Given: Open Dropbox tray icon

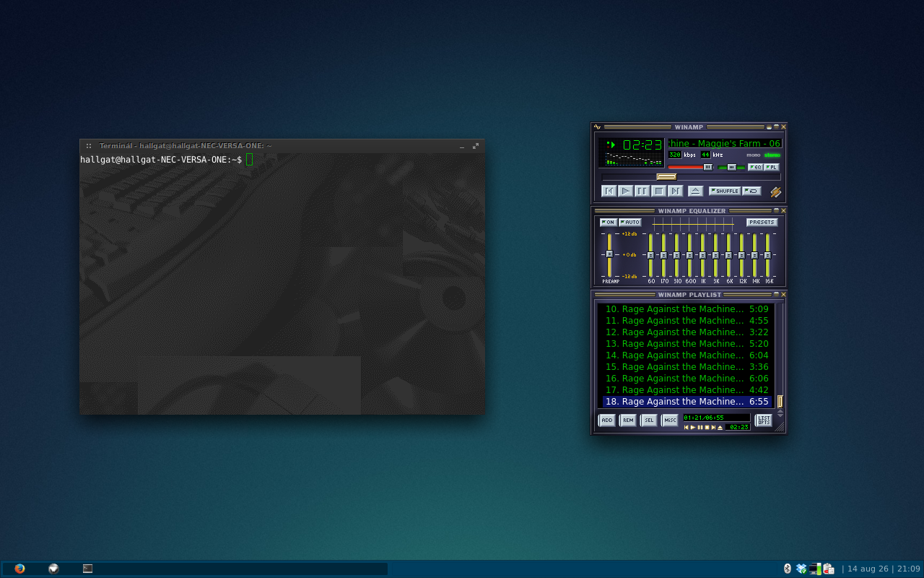Looking at the screenshot, I should pyautogui.click(x=801, y=569).
